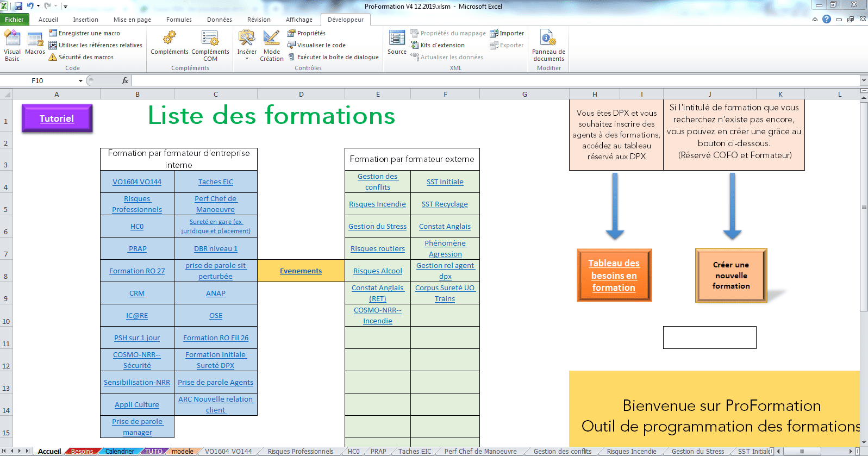
Task: Click the Macros icon
Action: coord(35,43)
